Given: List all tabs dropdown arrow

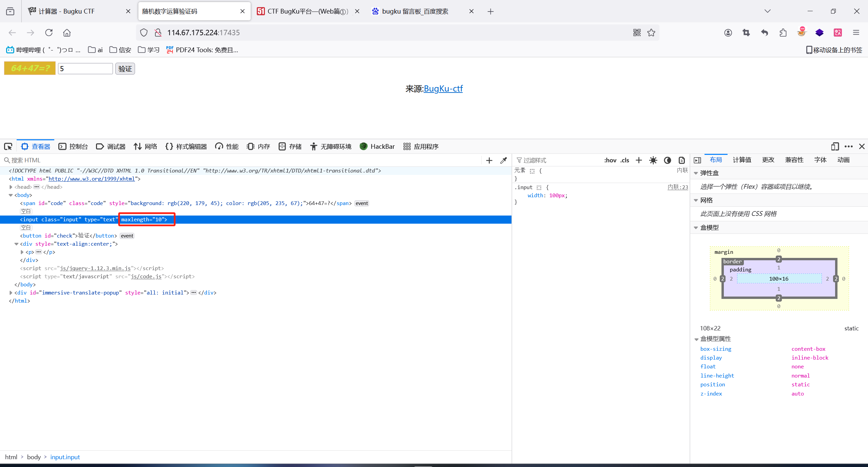Looking at the screenshot, I should pyautogui.click(x=768, y=11).
